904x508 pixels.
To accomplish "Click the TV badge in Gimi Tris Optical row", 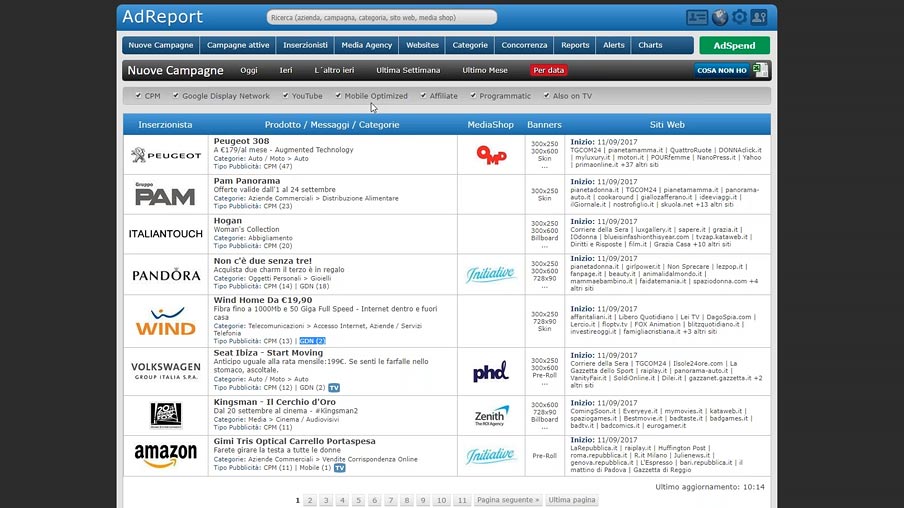I will click(340, 468).
